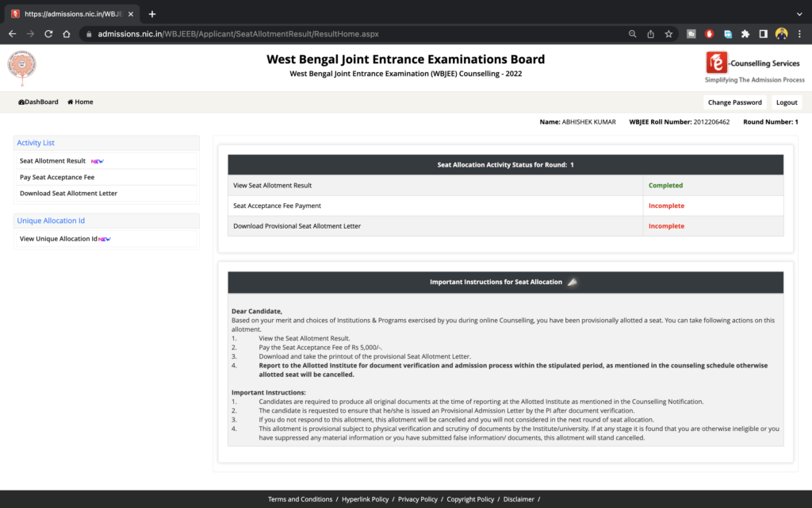This screenshot has height=508, width=812.
Task: Open the Hyperlink Policy footer link
Action: [x=365, y=499]
